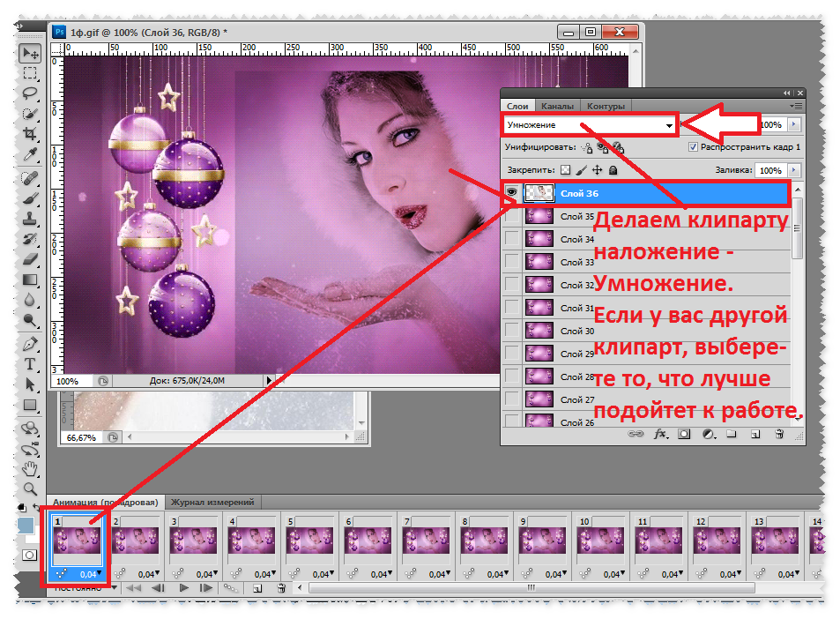Select the Lasso tool
Screen dimensions: 840x619
click(30, 93)
